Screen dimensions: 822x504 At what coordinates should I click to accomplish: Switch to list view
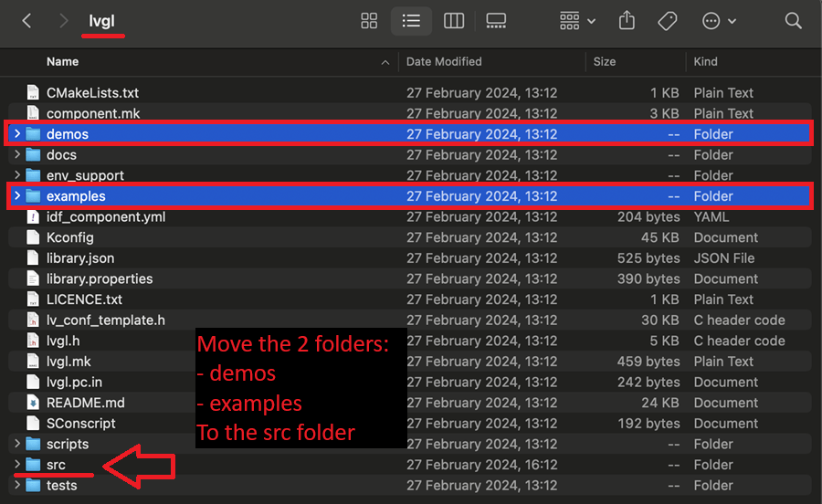coord(411,21)
